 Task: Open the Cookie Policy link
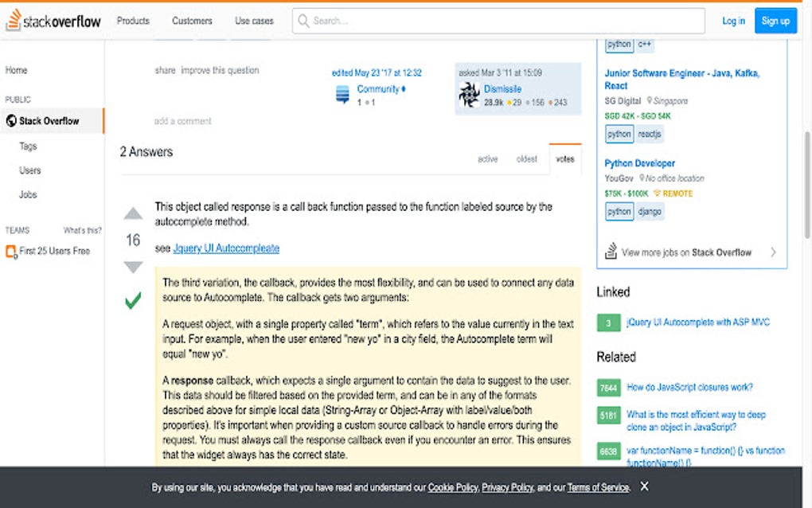(453, 487)
